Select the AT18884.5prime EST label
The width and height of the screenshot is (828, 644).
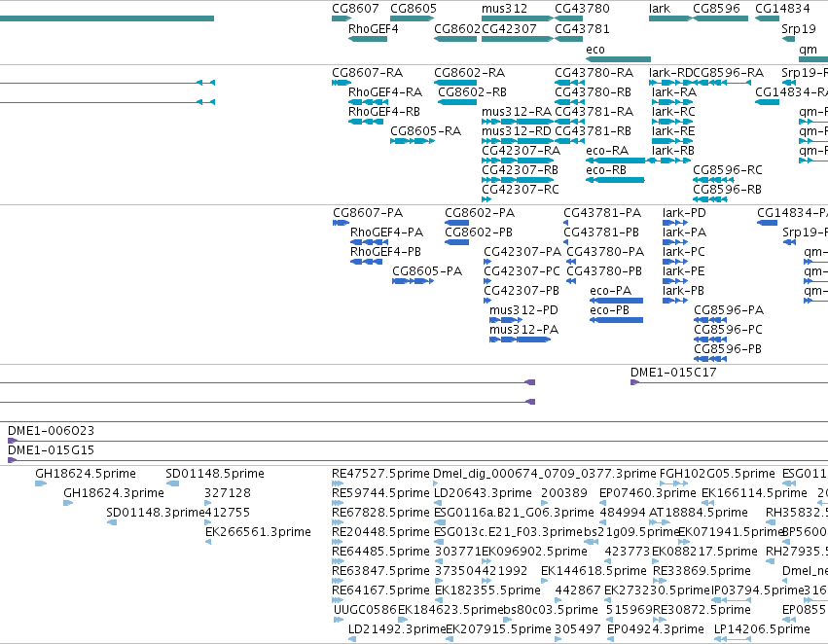click(698, 513)
